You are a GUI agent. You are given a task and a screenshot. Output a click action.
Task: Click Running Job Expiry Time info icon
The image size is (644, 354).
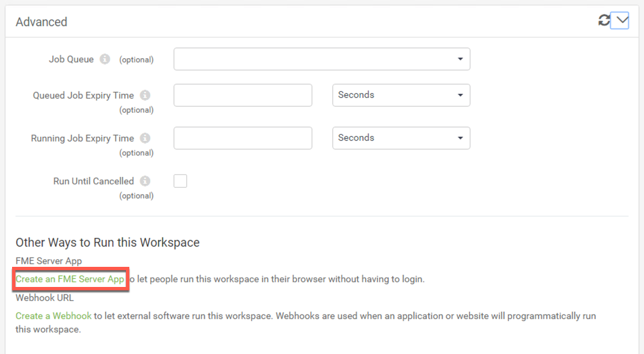click(145, 138)
